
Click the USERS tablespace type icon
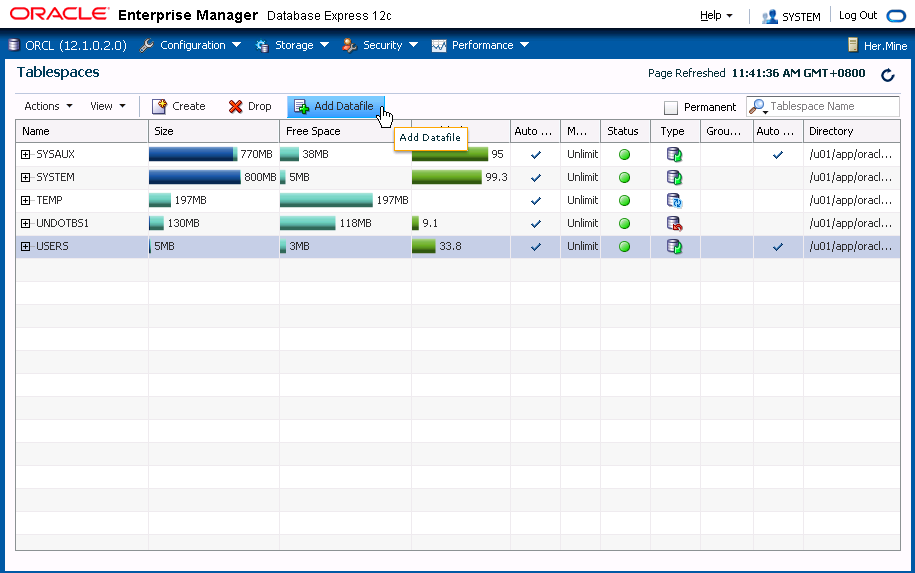click(675, 246)
